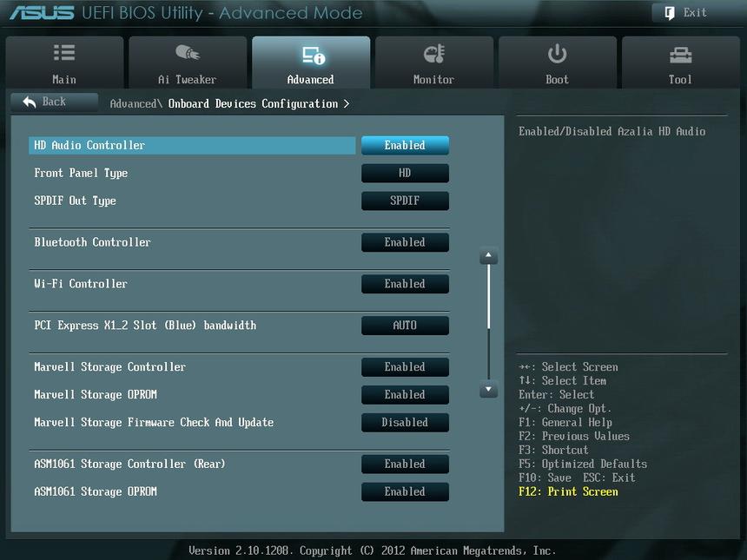Click the Monitor display icon
Screen dimensions: 747x560
point(433,54)
